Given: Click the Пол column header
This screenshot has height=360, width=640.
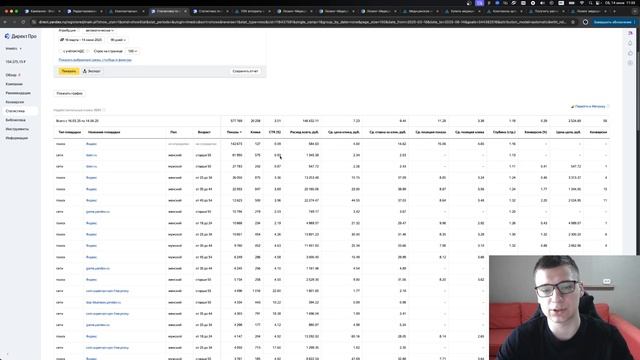Looking at the screenshot, I should (x=173, y=132).
